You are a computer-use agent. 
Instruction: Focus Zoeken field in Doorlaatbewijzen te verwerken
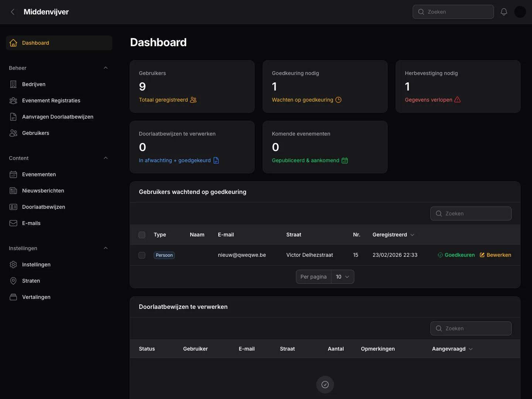pyautogui.click(x=471, y=328)
